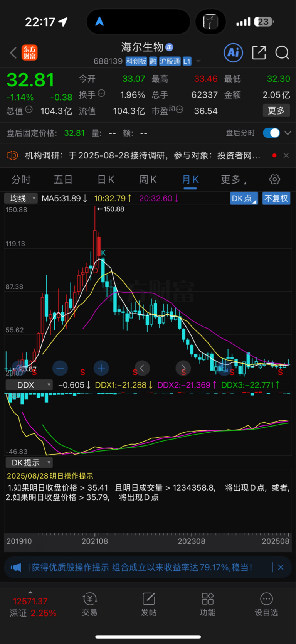Tap the K signal marker near the peak
The height and width of the screenshot is (644, 296).
click(x=103, y=253)
